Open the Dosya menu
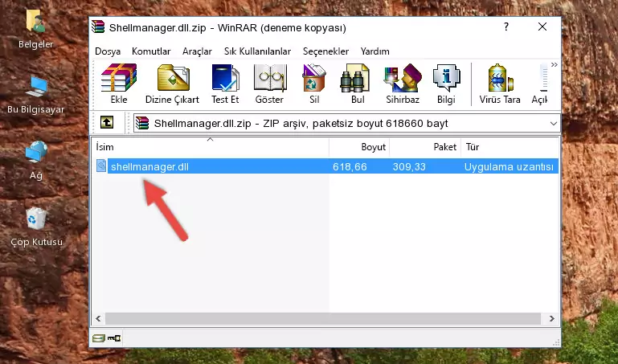 click(108, 51)
